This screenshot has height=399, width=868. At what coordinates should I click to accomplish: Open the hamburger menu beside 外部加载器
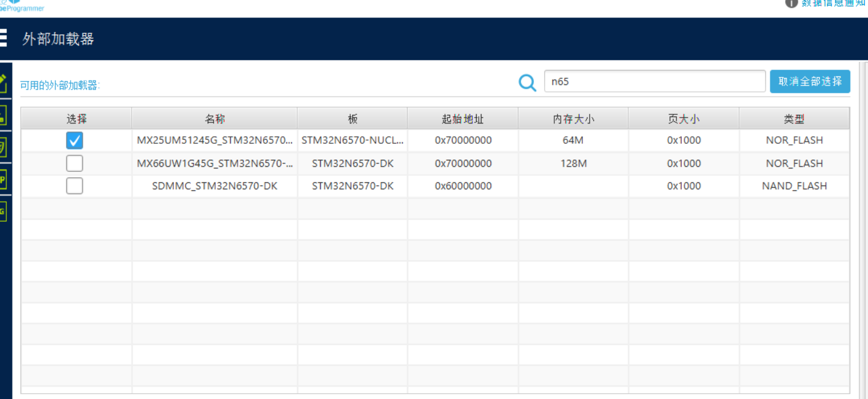coord(3,39)
